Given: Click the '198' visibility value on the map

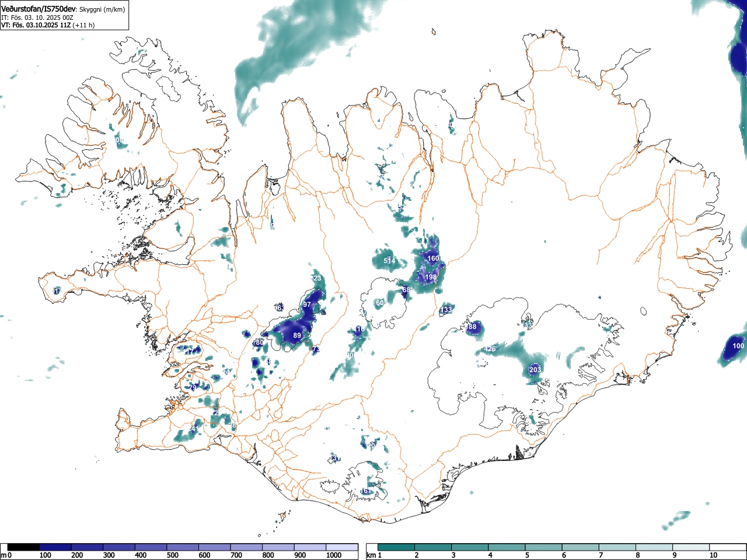Looking at the screenshot, I should pyautogui.click(x=431, y=277).
